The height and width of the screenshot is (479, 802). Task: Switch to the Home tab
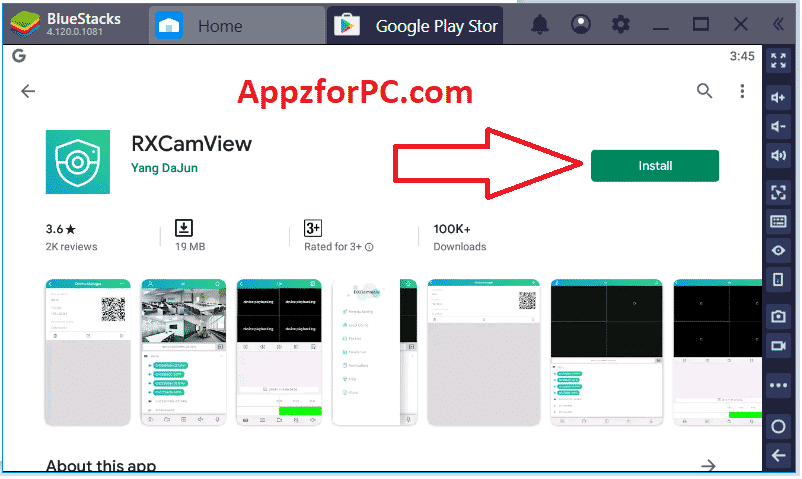pos(238,26)
